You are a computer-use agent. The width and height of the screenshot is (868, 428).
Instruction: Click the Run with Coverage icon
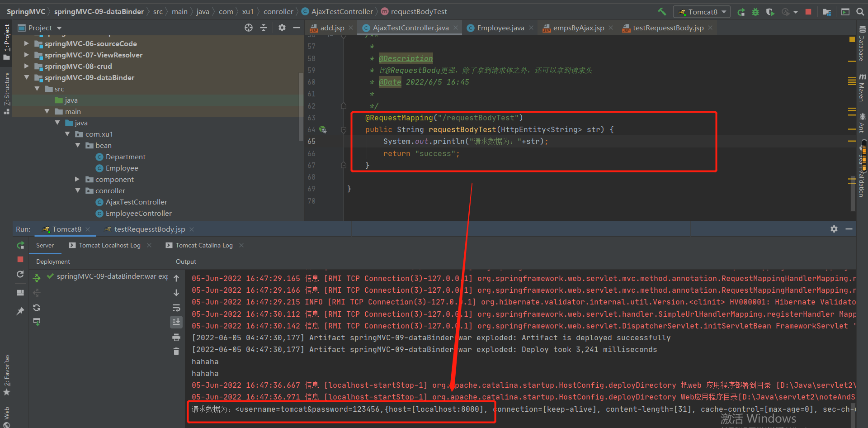[770, 12]
